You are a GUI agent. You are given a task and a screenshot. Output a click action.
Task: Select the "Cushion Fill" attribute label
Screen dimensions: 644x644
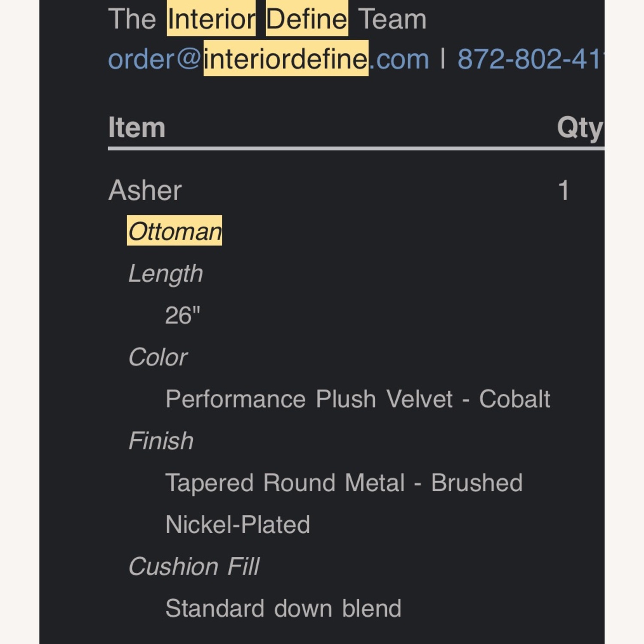[x=194, y=566]
